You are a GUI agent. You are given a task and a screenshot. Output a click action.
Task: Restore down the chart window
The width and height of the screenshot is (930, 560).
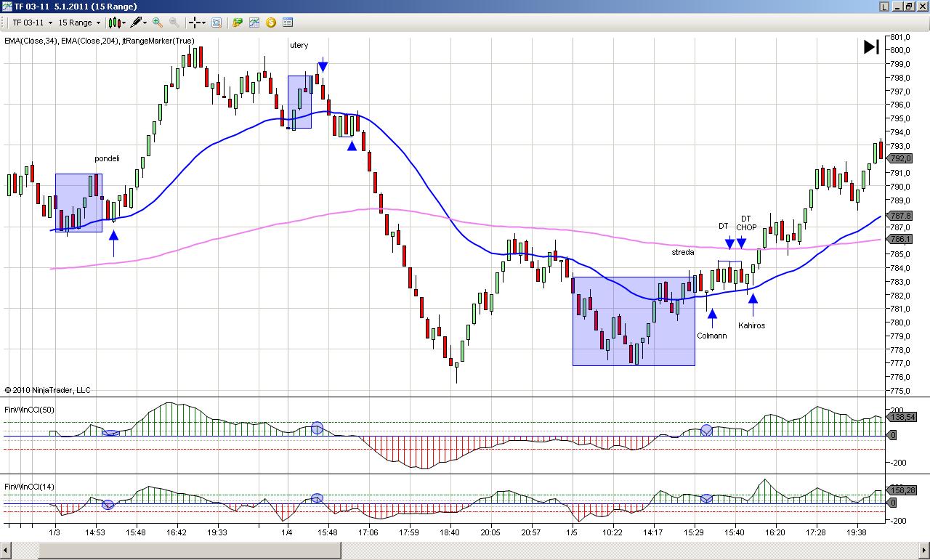coord(910,7)
